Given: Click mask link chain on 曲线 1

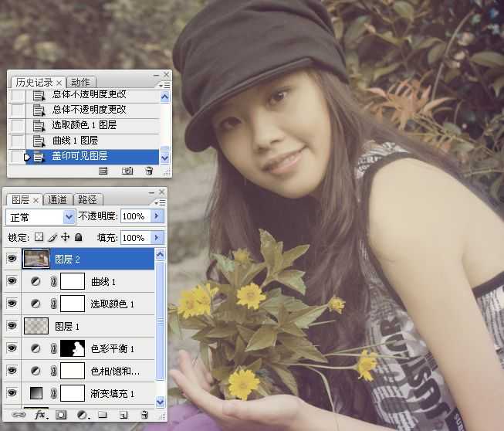Looking at the screenshot, I should point(54,282).
